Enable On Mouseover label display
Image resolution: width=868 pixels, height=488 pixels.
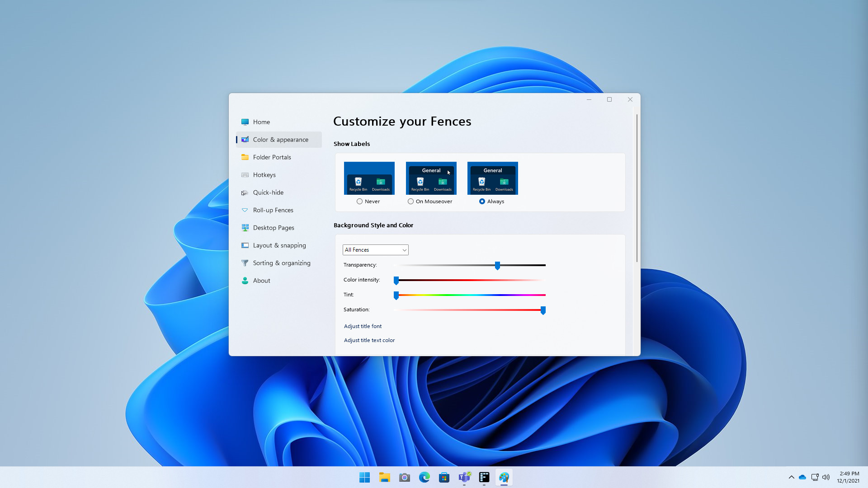point(410,201)
